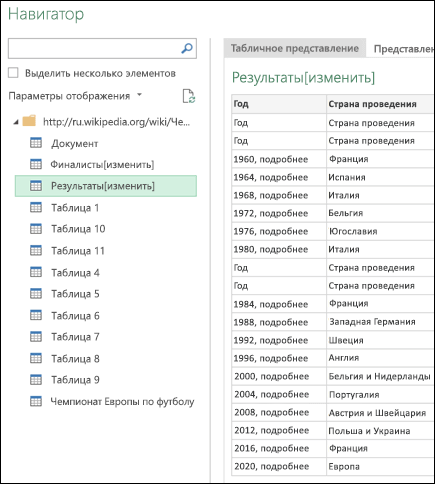Choose Таблица 10 from the list
This screenshot has width=435, height=484.
click(78, 229)
